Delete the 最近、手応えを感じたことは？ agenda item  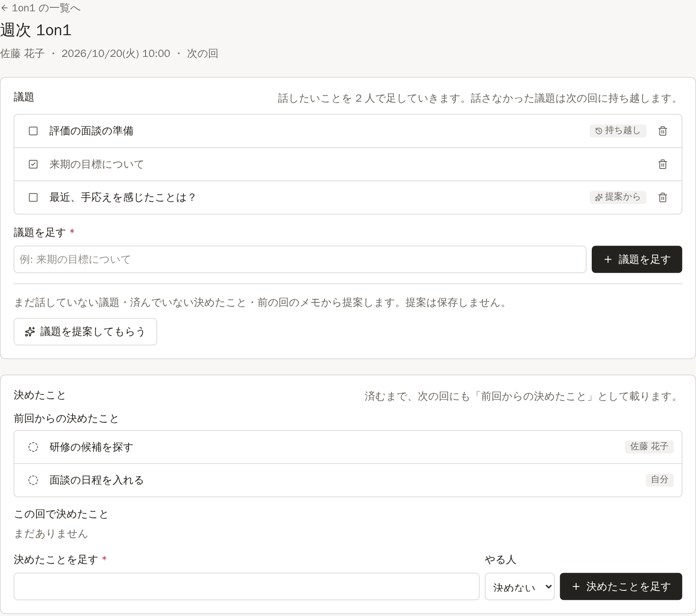tap(663, 197)
